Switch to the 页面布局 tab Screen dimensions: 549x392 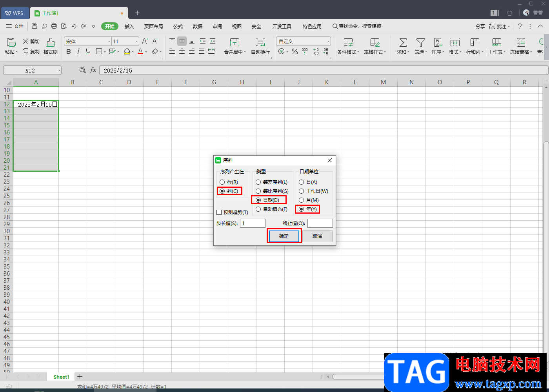pyautogui.click(x=153, y=26)
